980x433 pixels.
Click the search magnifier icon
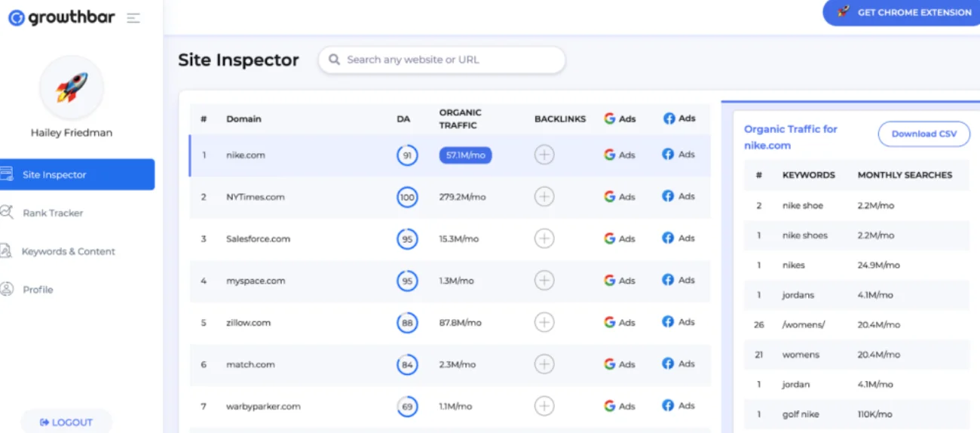coord(334,60)
